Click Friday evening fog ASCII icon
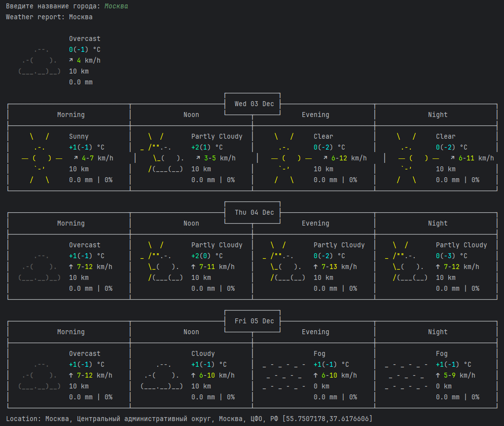The image size is (504, 426). coord(284,376)
